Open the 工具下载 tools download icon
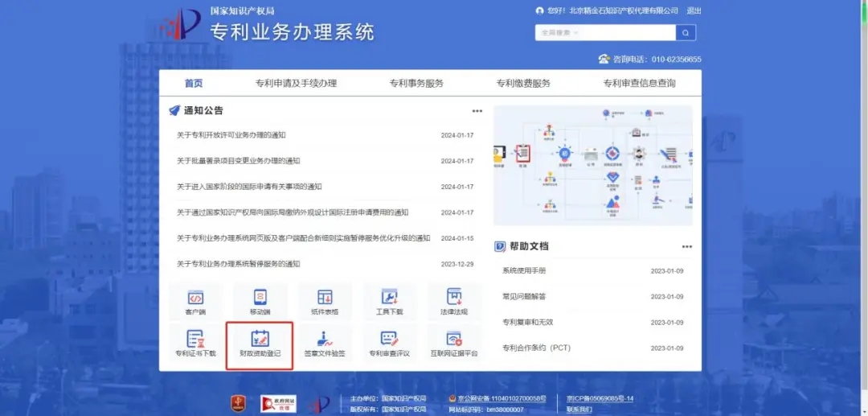Viewport: 868px width, 416px height. pyautogui.click(x=390, y=303)
